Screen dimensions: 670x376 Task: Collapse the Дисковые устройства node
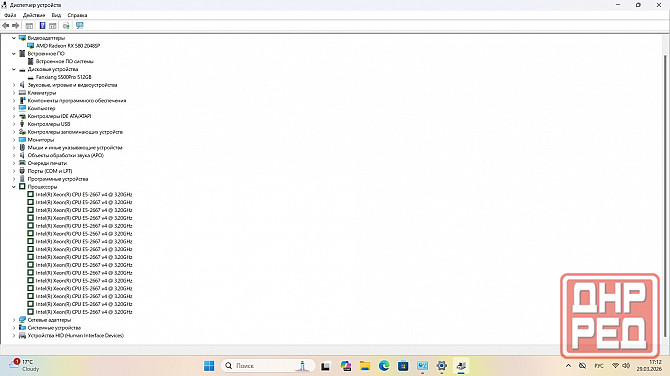14,69
